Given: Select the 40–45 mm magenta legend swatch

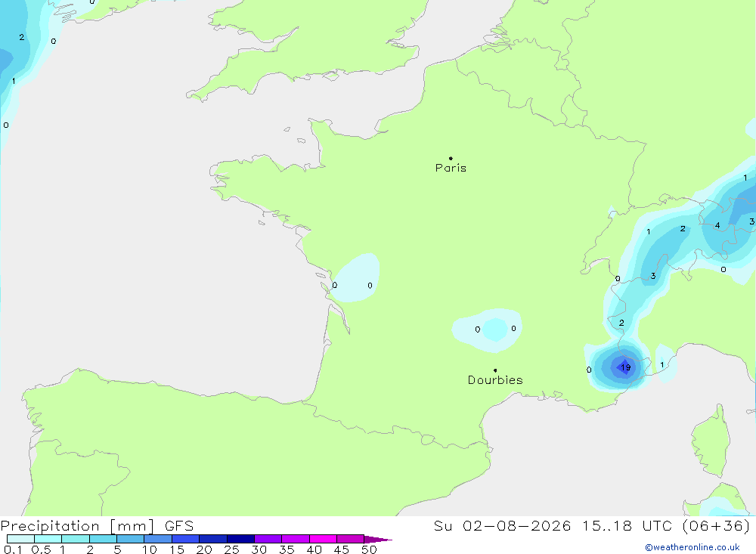Looking at the screenshot, I should pyautogui.click(x=323, y=539).
